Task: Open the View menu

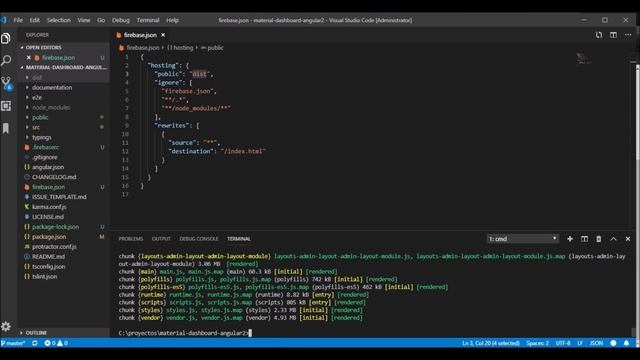Action: click(84, 20)
